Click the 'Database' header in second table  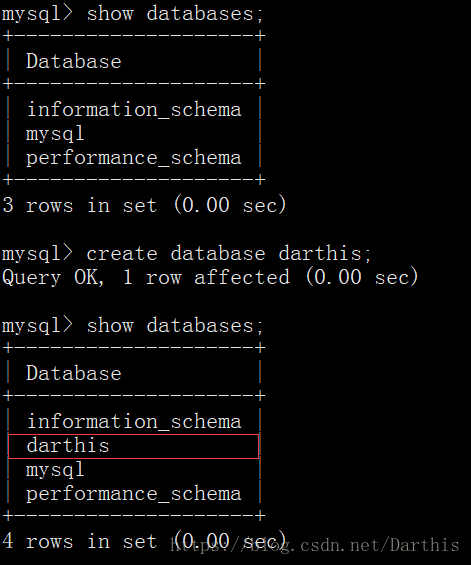74,373
